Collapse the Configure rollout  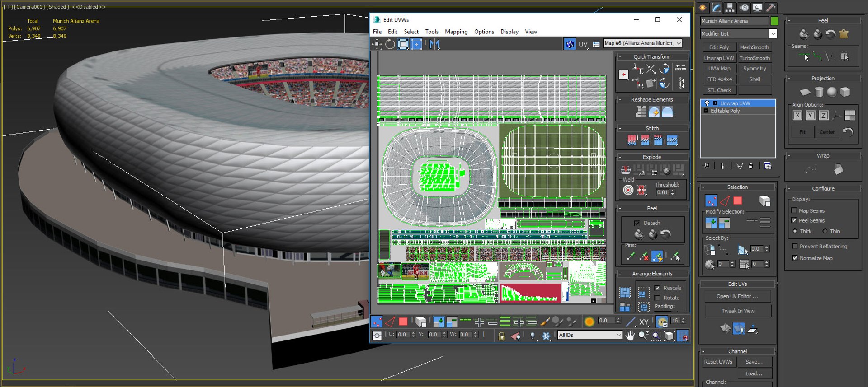pos(823,188)
